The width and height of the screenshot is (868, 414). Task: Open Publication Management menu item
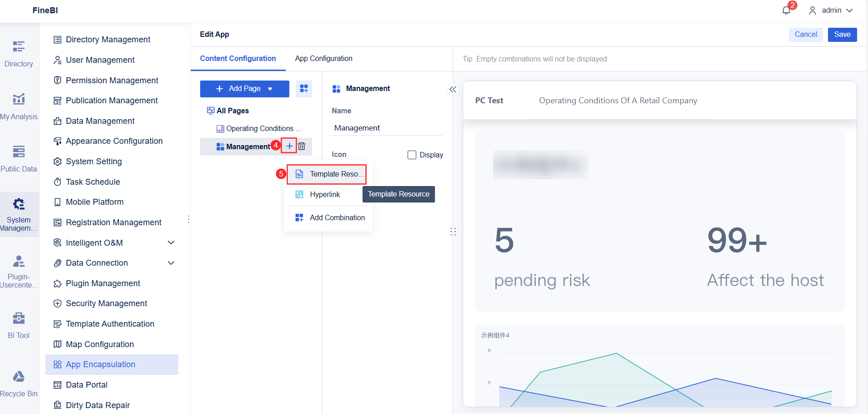112,101
